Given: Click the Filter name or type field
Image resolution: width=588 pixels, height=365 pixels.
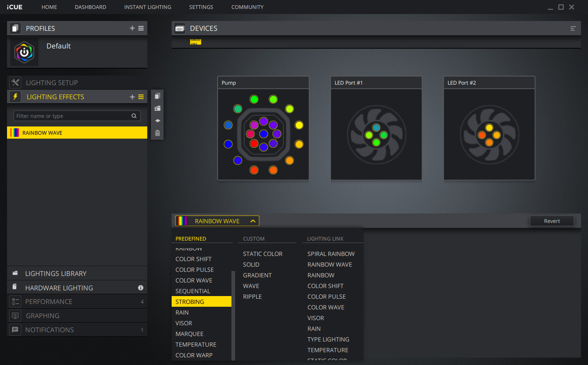Looking at the screenshot, I should tap(77, 116).
